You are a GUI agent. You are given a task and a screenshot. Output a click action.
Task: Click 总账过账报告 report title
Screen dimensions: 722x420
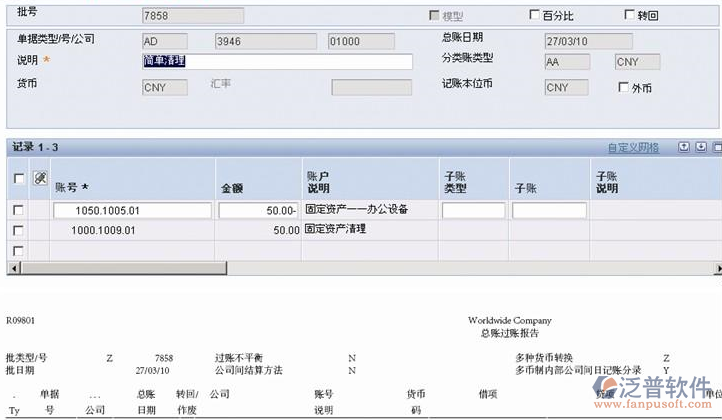(x=510, y=333)
